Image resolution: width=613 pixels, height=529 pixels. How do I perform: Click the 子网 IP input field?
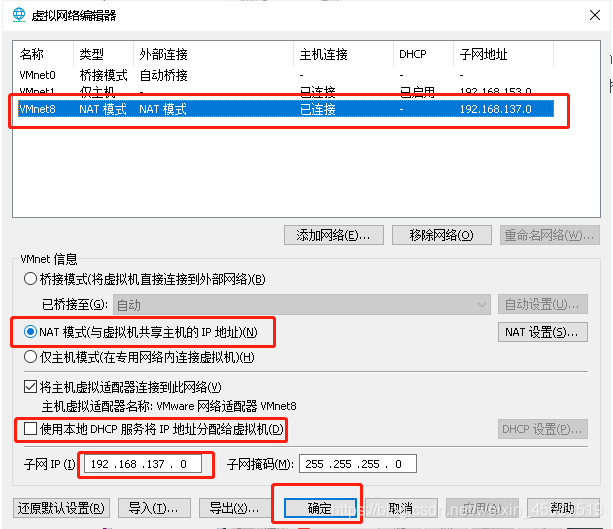(143, 464)
